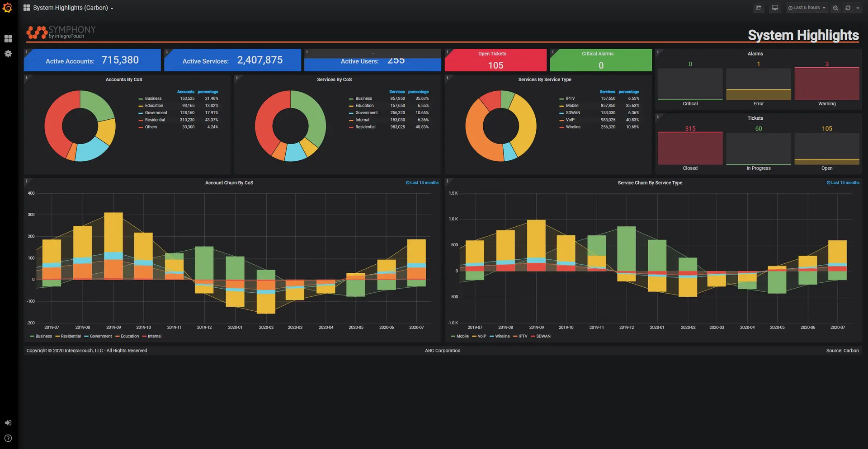Open the Service Churn By Service Type panel menu
Viewport: 868px width, 449px height.
click(650, 183)
